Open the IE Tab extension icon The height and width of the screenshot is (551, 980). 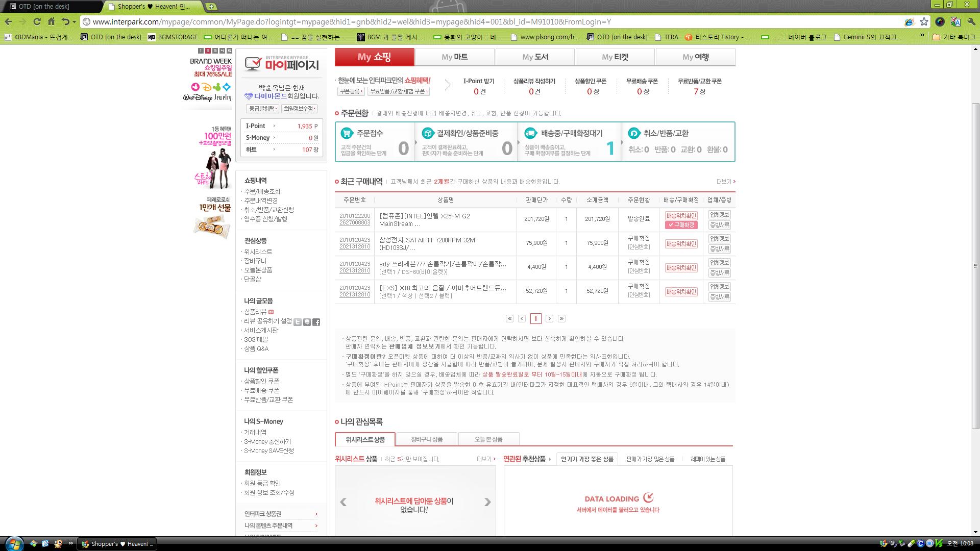point(909,21)
